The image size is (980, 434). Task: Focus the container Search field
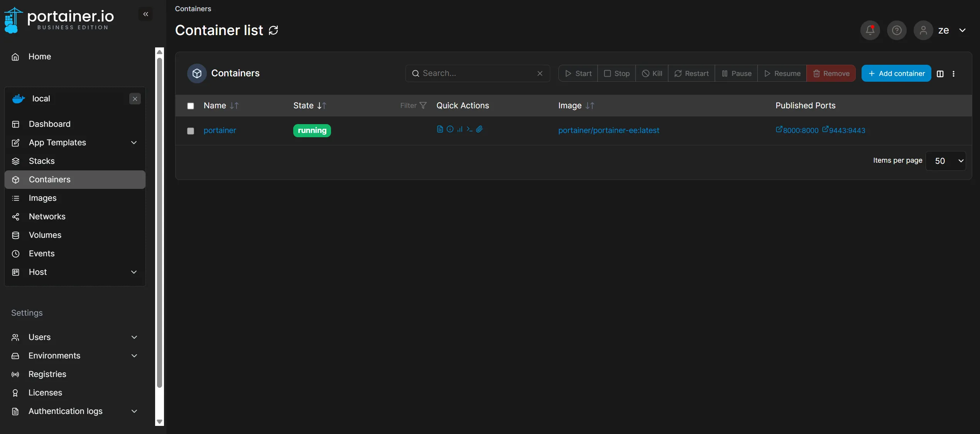click(x=478, y=73)
